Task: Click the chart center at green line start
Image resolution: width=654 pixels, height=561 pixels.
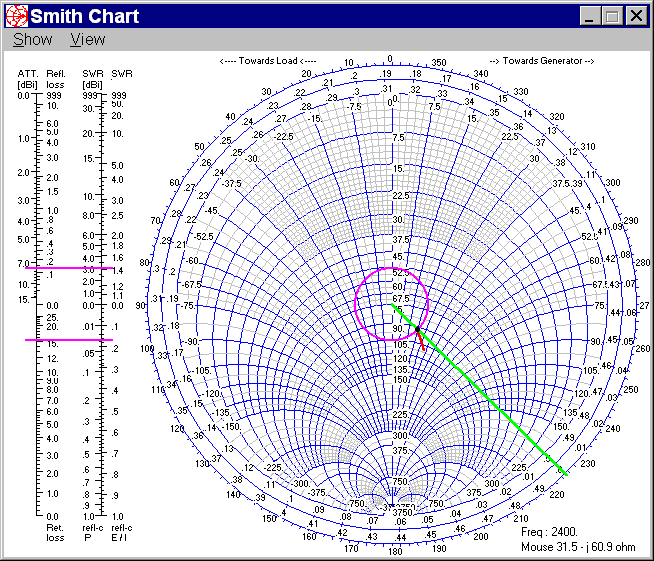Action: (392, 304)
